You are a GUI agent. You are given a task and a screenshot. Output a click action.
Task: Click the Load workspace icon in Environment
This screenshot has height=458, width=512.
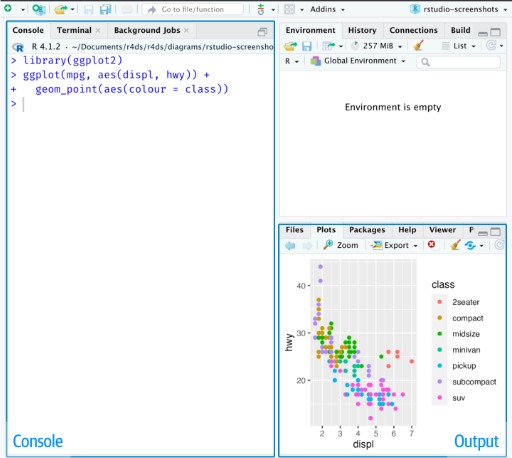290,46
